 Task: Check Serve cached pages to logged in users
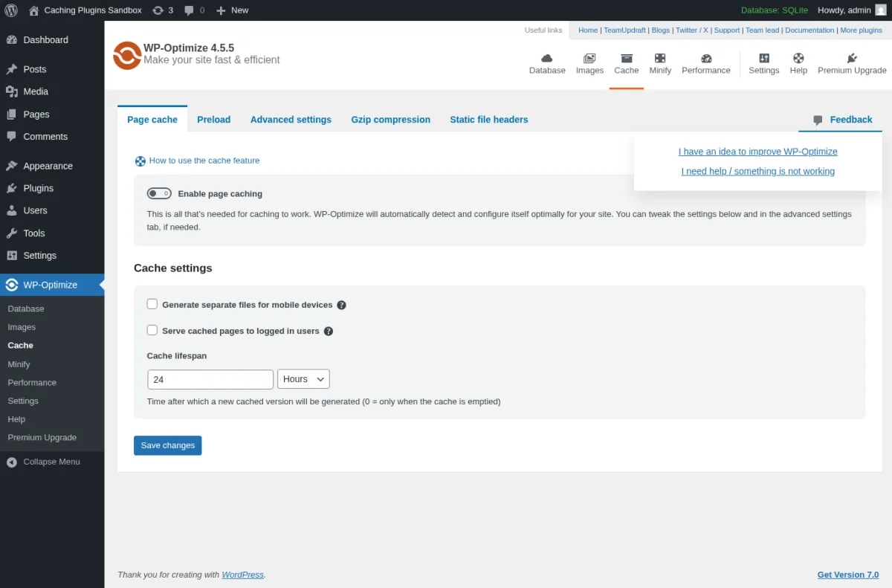tap(152, 330)
